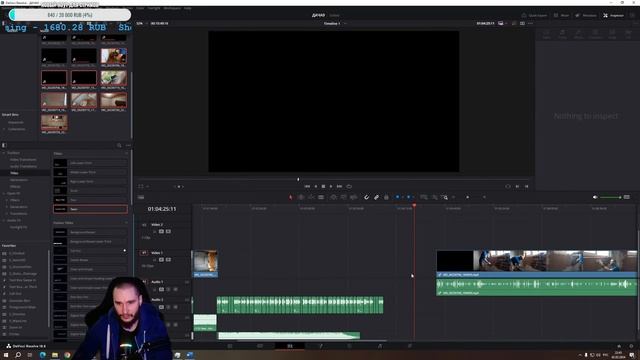
Task: Click the effects library search icon
Action: [x=119, y=145]
